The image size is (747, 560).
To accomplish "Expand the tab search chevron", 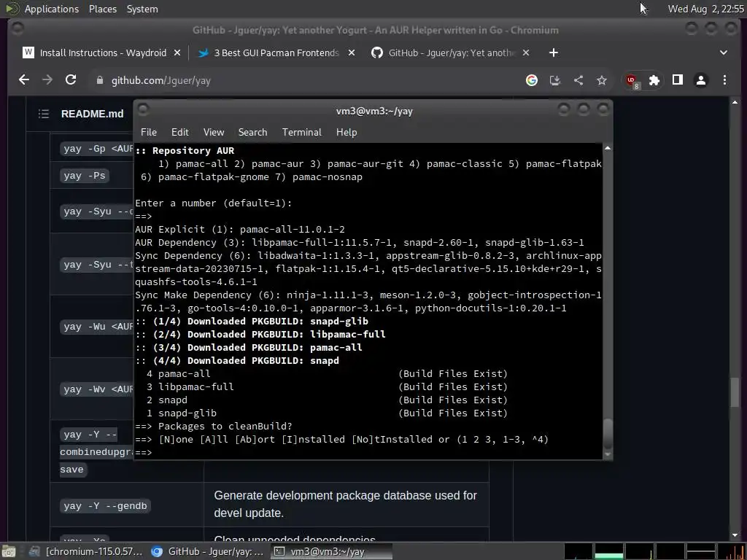I will point(723,52).
